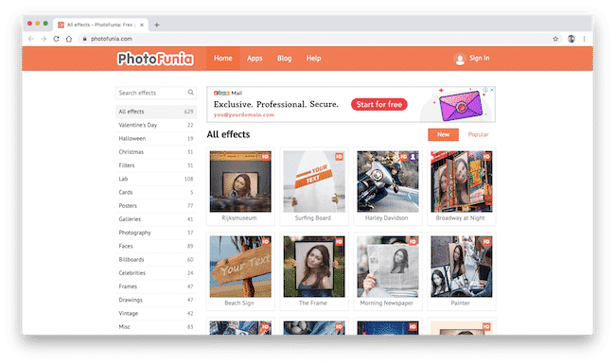Open the Broadway at Night effect

click(x=462, y=182)
